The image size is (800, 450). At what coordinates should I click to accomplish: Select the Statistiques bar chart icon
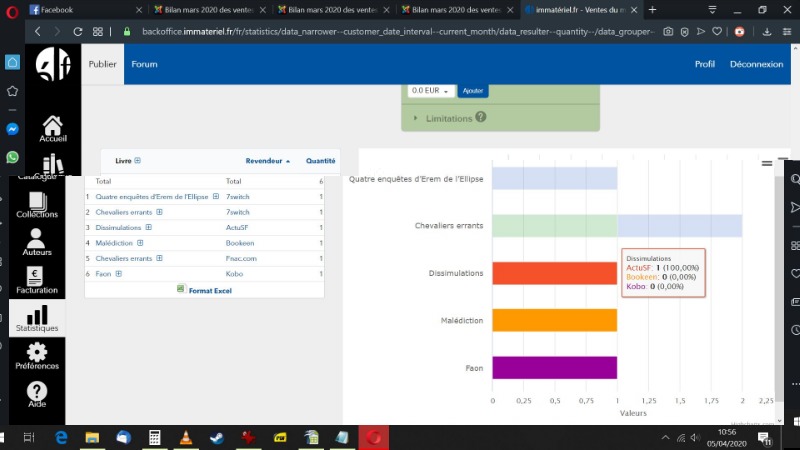tap(37, 318)
